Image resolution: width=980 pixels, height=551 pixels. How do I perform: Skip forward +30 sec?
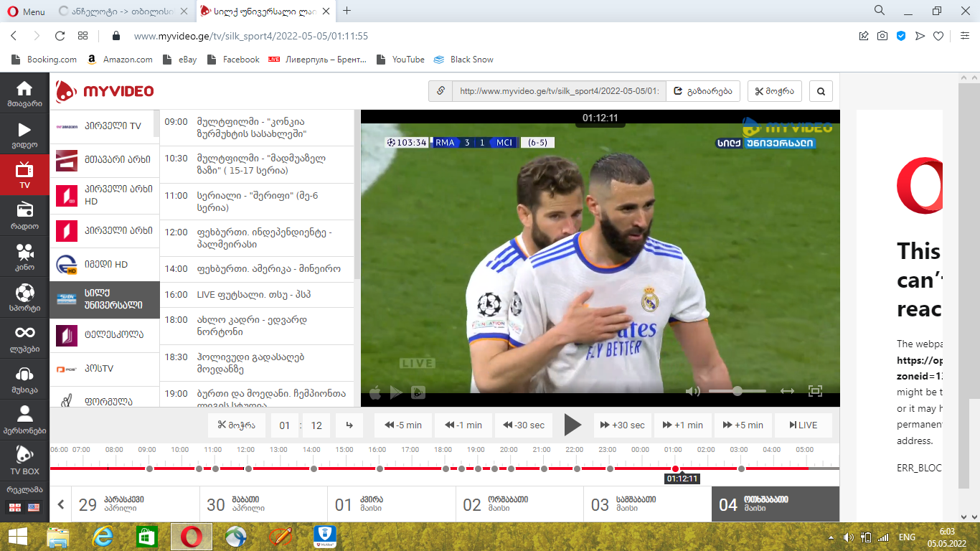(622, 425)
